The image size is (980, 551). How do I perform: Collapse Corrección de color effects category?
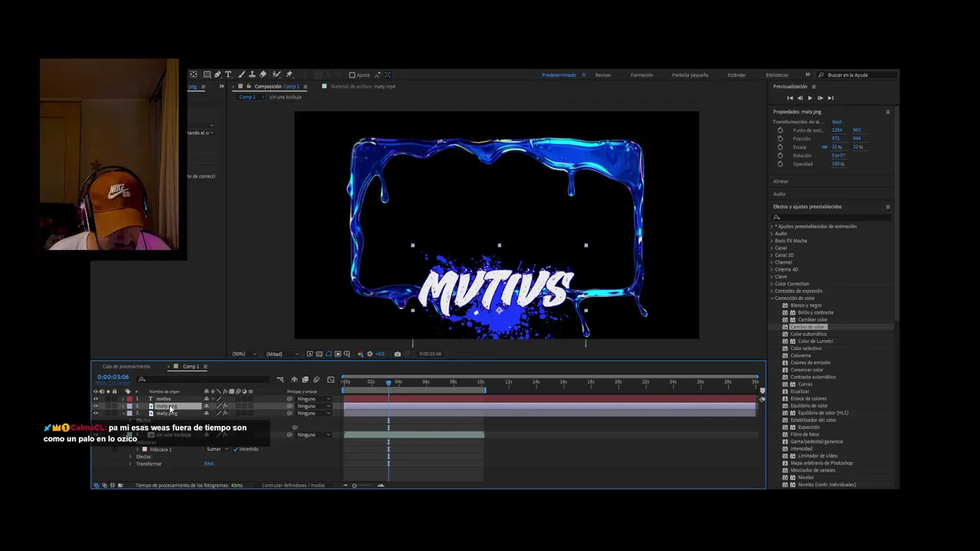(x=772, y=298)
